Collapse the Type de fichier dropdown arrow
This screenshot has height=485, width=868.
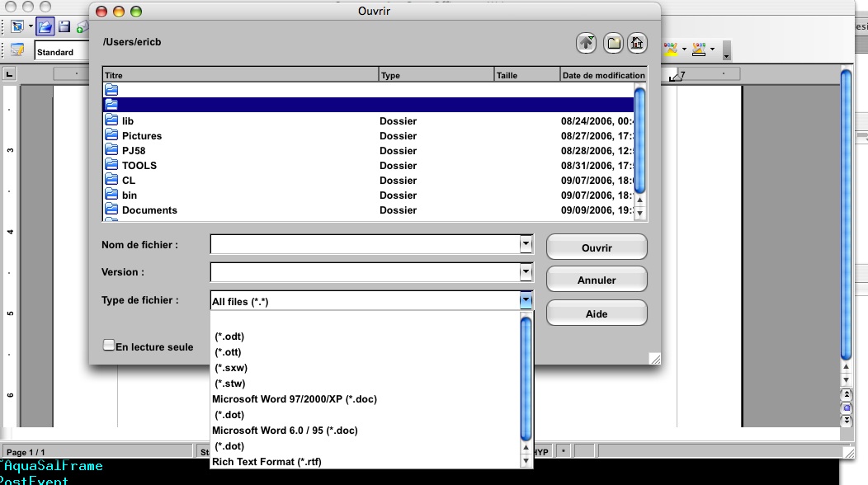[x=526, y=301]
